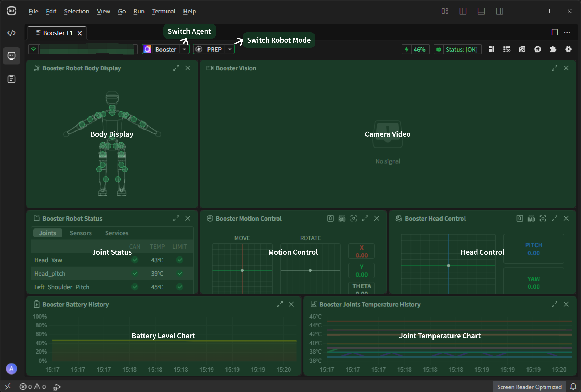This screenshot has height=392, width=581.
Task: Open the customize layout button in the title bar
Action: click(445, 11)
